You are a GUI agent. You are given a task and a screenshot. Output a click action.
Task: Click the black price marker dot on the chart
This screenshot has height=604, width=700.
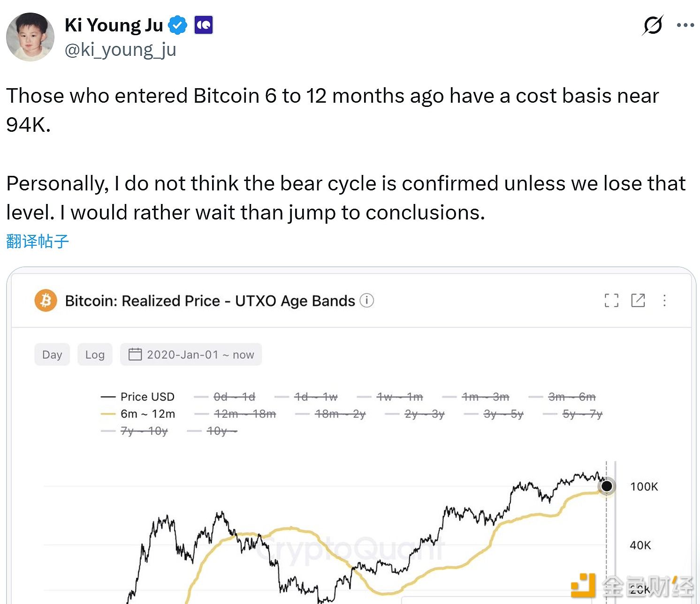[607, 486]
